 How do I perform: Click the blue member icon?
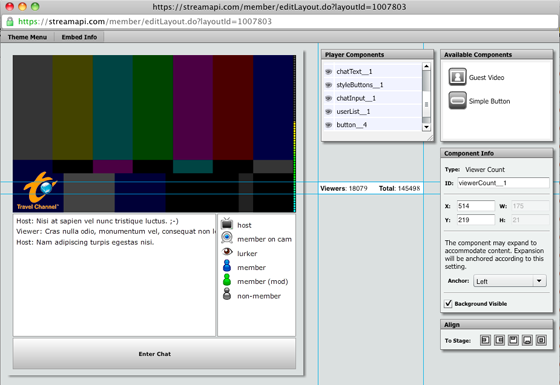point(227,266)
